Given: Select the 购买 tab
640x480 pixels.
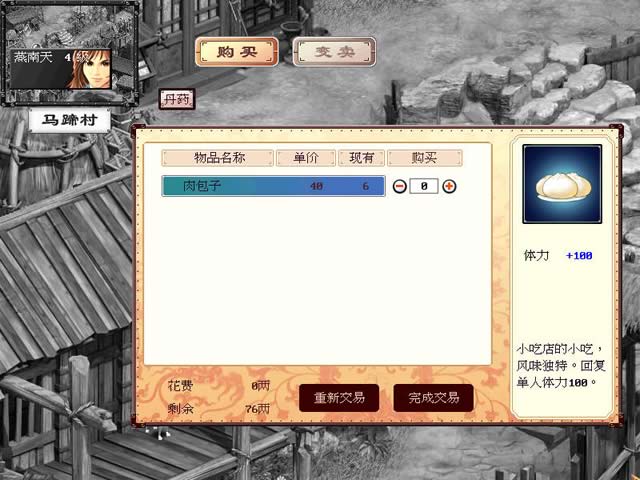Looking at the screenshot, I should click(x=237, y=52).
